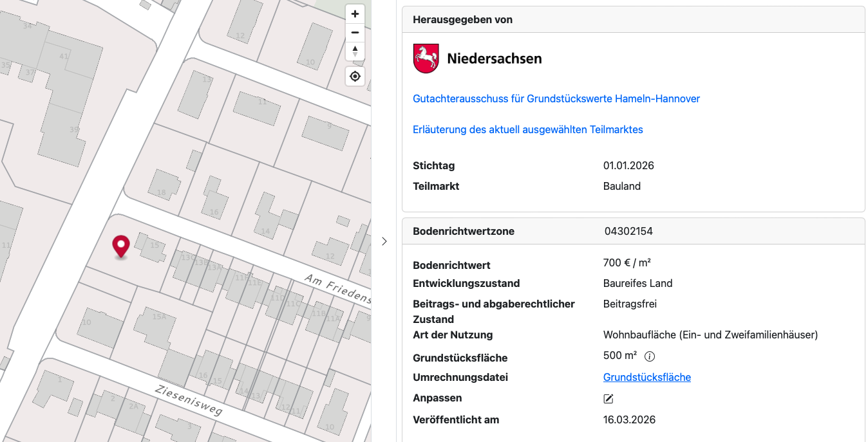The image size is (868, 442).
Task: Open the Grundstücksfläche conversion file link
Action: pyautogui.click(x=647, y=377)
